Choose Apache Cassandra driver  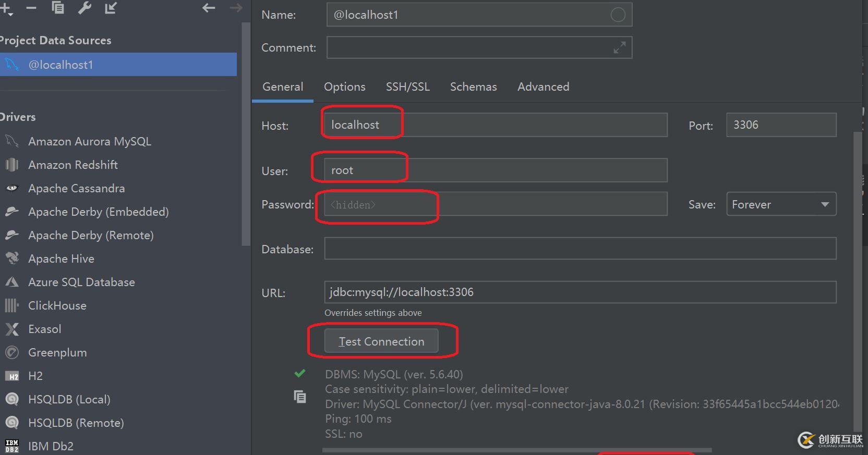[x=76, y=188]
